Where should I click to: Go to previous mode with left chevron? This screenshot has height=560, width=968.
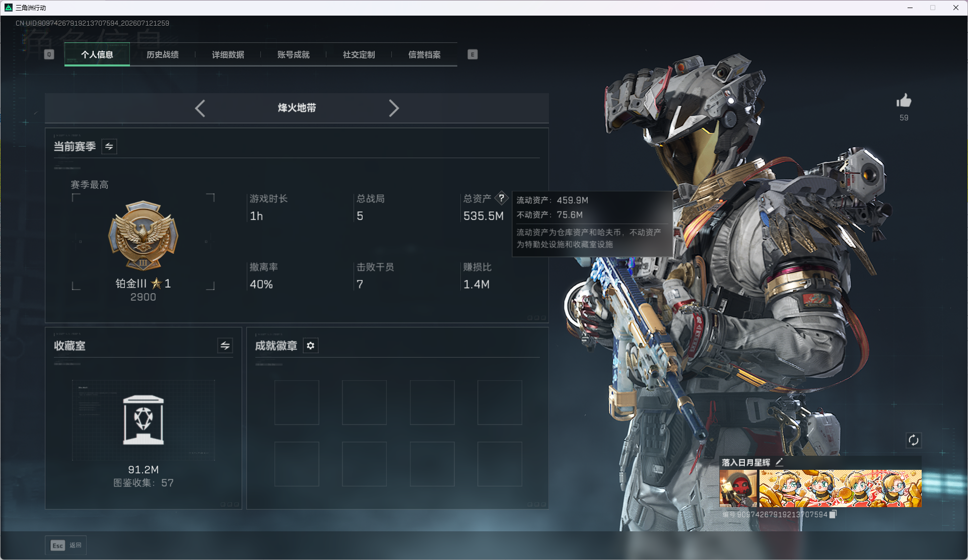click(x=200, y=108)
